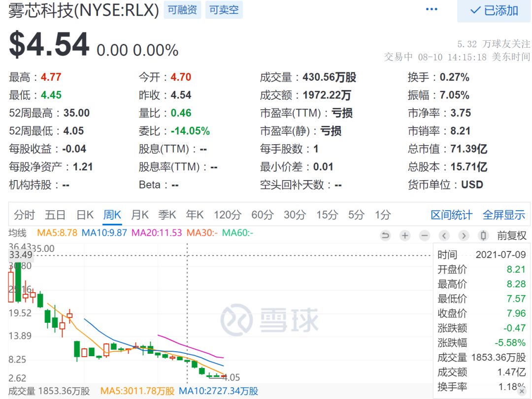Screen dimensions: 532x399
Task: Move chart left with left-chevron icon
Action: click(x=444, y=235)
